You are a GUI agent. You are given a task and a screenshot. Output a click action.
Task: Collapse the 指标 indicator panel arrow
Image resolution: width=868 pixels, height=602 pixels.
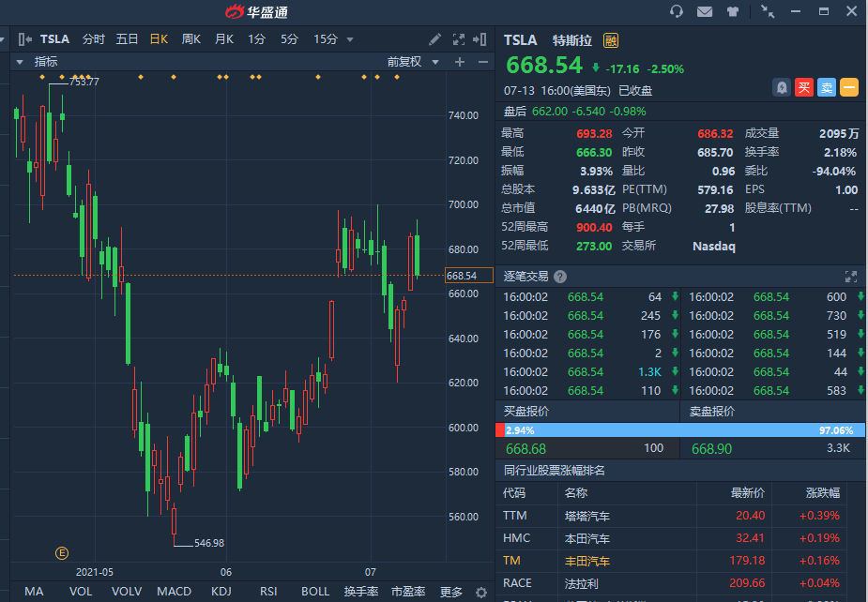click(x=19, y=62)
